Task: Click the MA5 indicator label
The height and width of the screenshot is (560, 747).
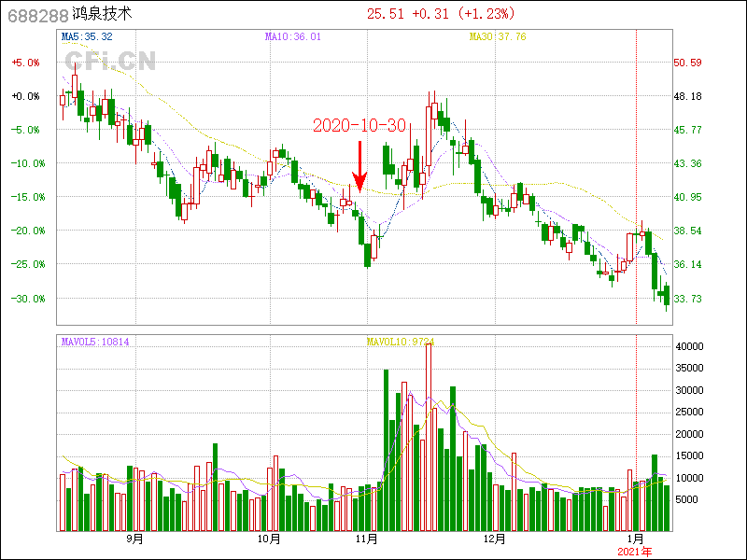Action: tap(86, 36)
